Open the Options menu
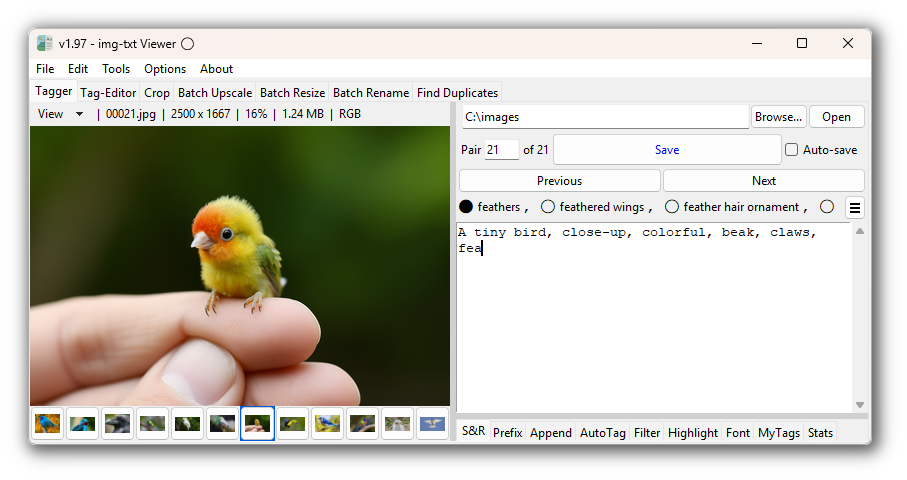This screenshot has height=480, width=907. pyautogui.click(x=165, y=69)
